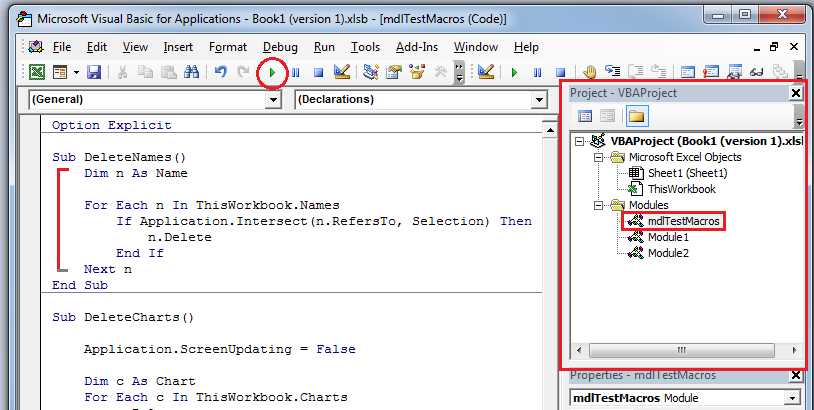Click the code window scroll-up arrow
Screen dimensions: 814x410
coord(550,130)
